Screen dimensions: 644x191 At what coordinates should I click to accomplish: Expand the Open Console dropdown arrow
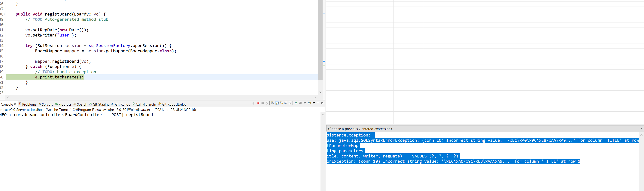(x=314, y=103)
